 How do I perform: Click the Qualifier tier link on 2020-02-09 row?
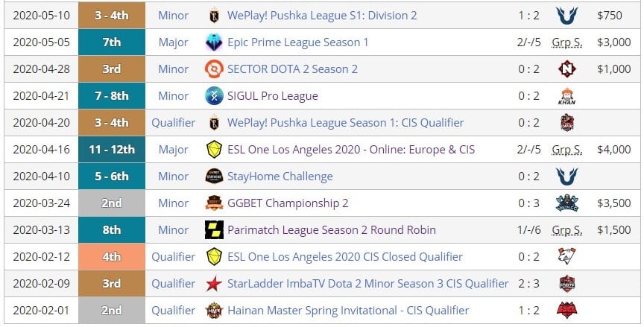(x=174, y=284)
